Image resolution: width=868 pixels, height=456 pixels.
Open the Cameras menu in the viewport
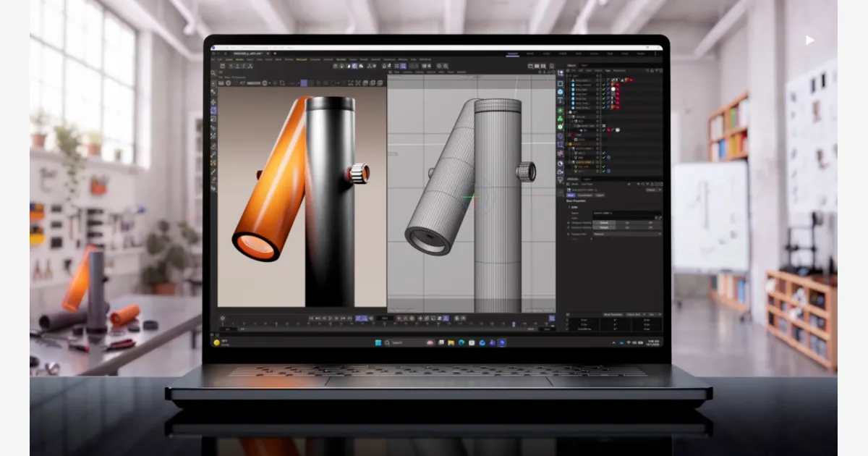(x=407, y=72)
